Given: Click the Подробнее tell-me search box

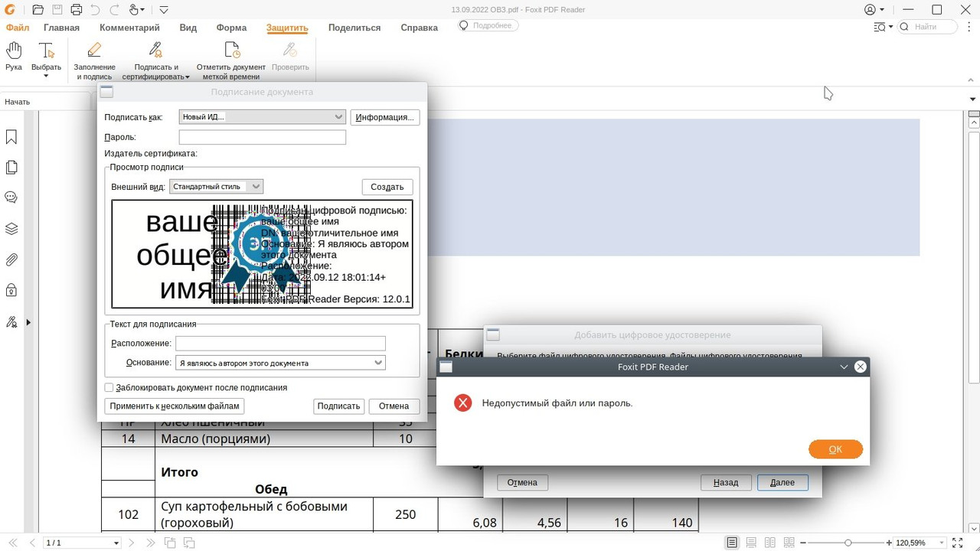Looking at the screenshot, I should click(x=488, y=25).
